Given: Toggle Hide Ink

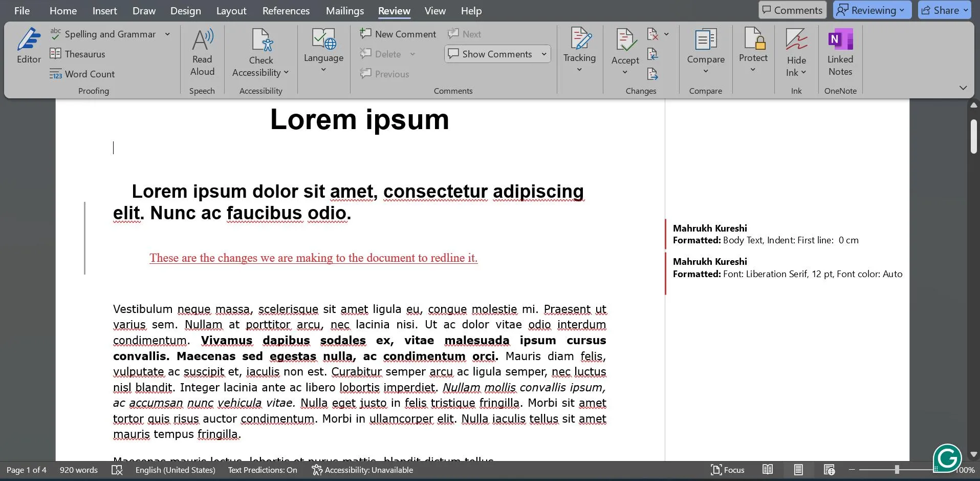Looking at the screenshot, I should point(796,51).
